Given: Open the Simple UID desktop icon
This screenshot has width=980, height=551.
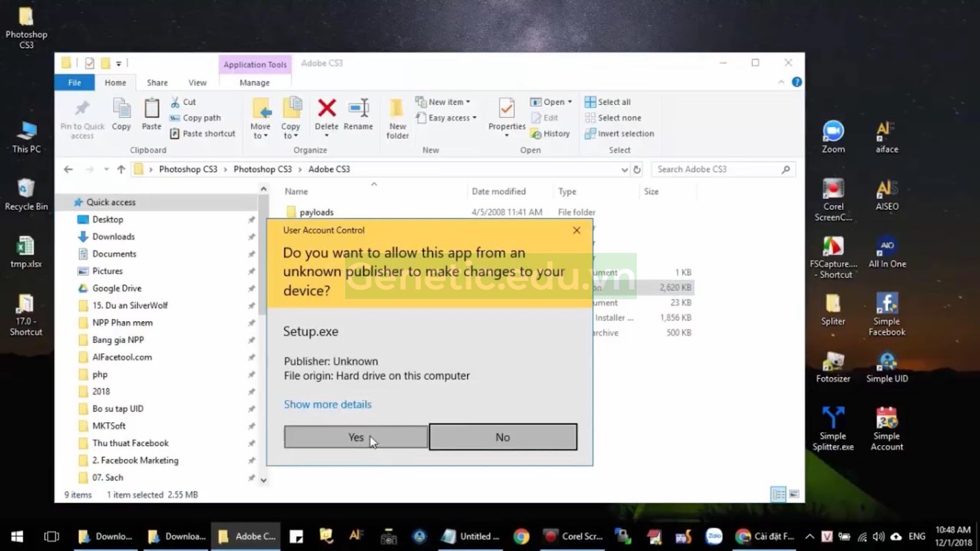Looking at the screenshot, I should pos(887,367).
